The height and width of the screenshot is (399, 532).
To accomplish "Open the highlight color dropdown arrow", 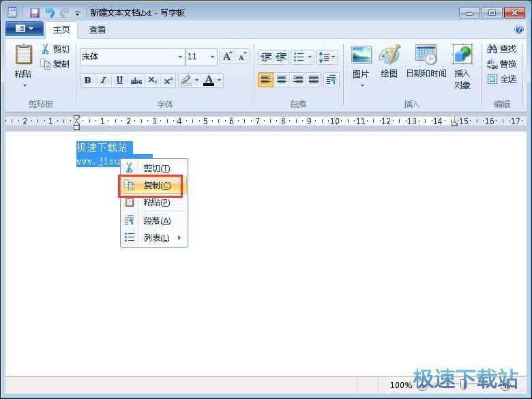I will click(197, 80).
